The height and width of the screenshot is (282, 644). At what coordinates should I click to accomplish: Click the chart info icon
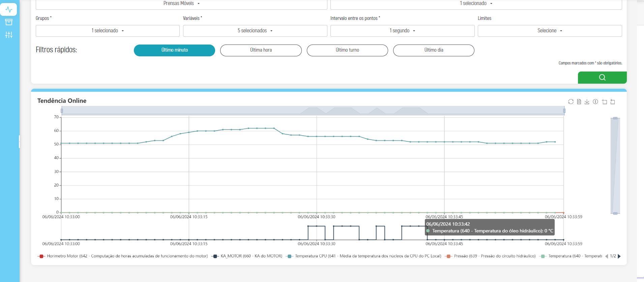tap(595, 102)
